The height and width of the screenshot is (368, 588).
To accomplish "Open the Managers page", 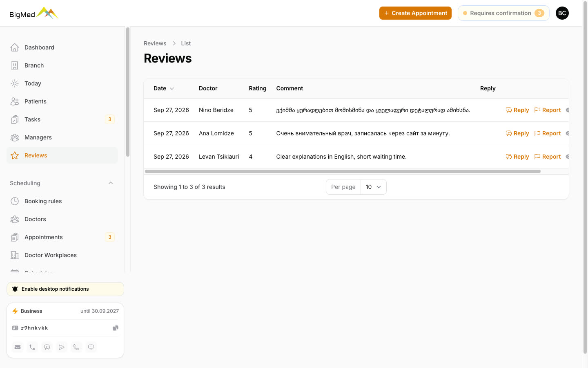I will [62, 137].
